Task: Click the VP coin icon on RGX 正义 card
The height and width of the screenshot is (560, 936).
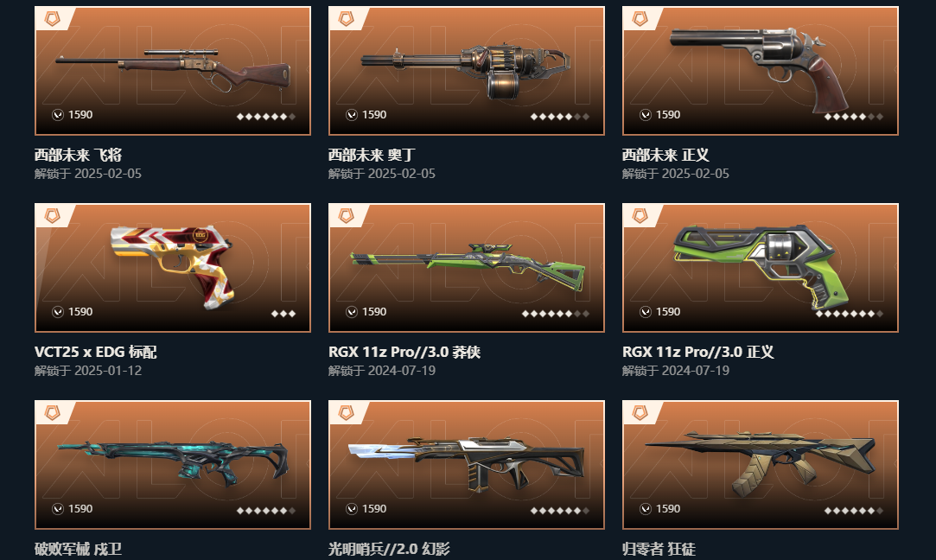Action: (x=646, y=312)
